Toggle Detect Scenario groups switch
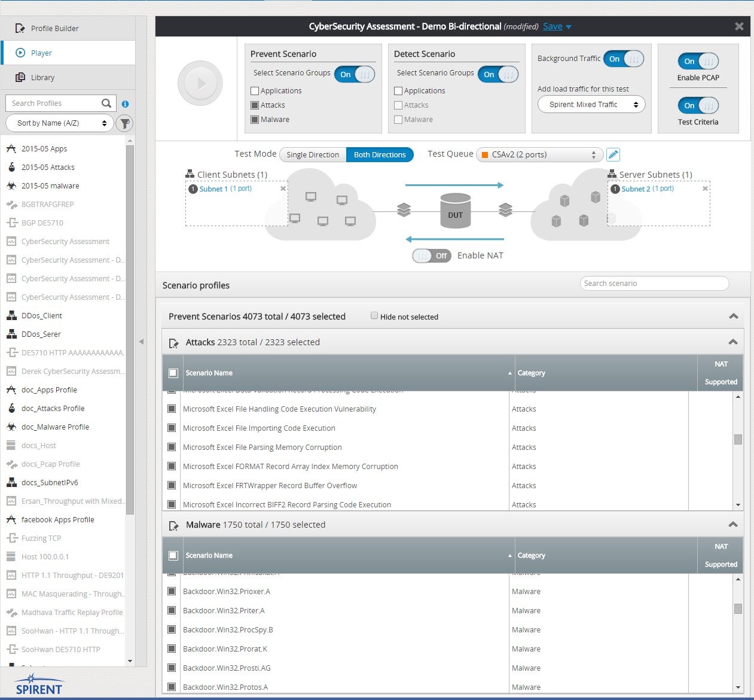The width and height of the screenshot is (754, 700). [498, 74]
